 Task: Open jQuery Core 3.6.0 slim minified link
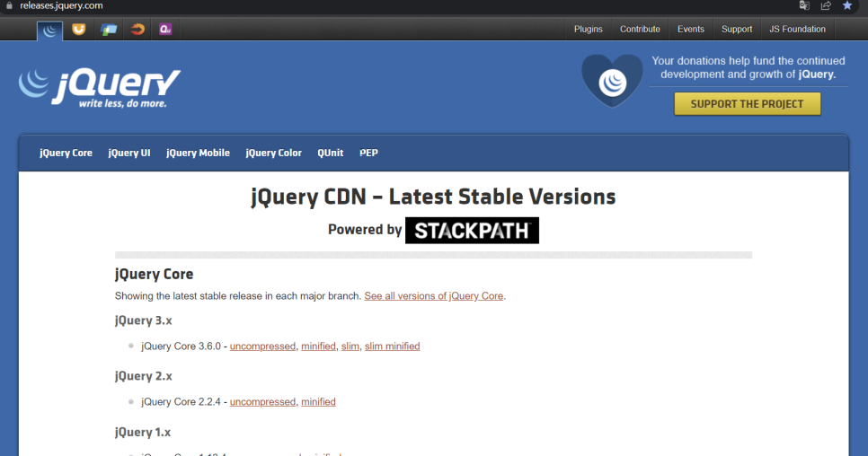click(x=392, y=346)
